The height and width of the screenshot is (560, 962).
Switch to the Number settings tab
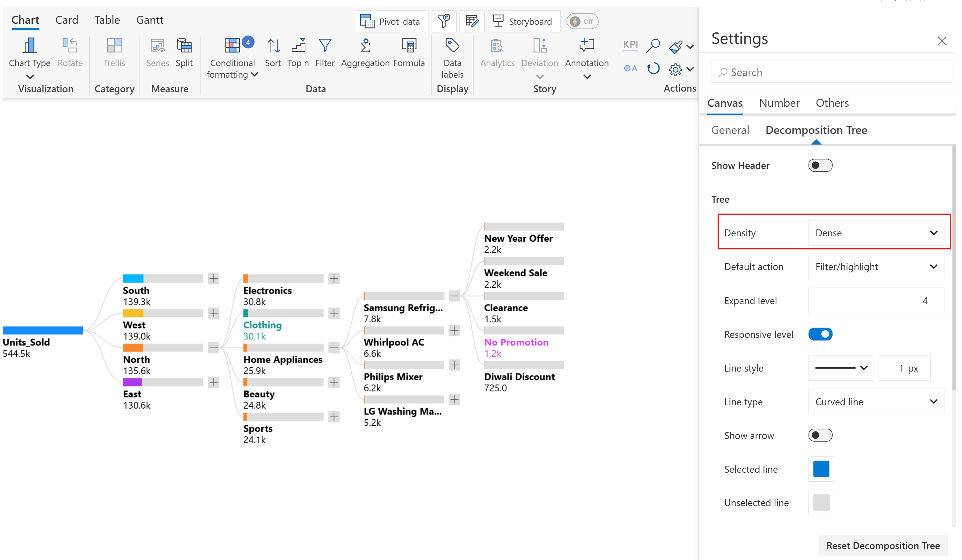point(779,103)
